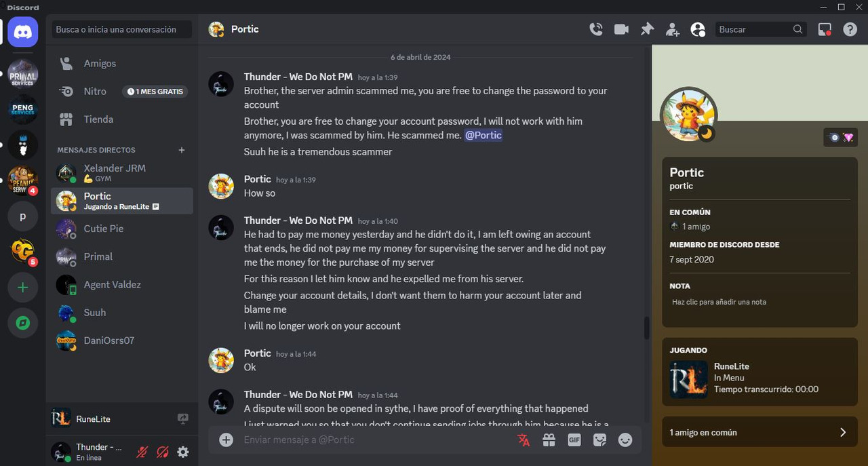The width and height of the screenshot is (868, 466).
Task: Open user settings gear
Action: tap(183, 452)
